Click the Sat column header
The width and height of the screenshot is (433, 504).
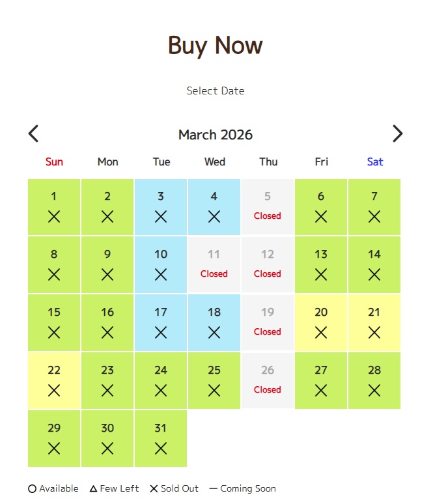tap(374, 162)
